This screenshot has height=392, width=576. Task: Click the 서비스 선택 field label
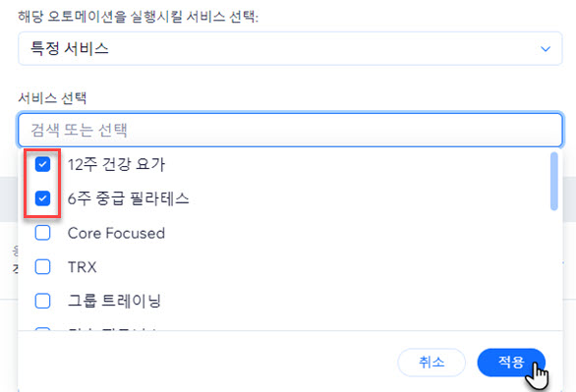click(52, 98)
